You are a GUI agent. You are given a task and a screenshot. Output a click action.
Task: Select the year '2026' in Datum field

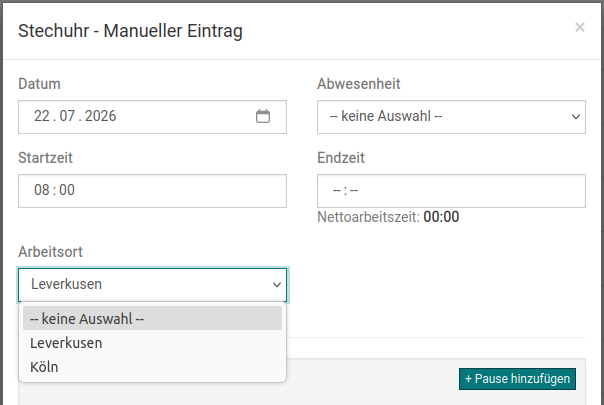pos(101,116)
